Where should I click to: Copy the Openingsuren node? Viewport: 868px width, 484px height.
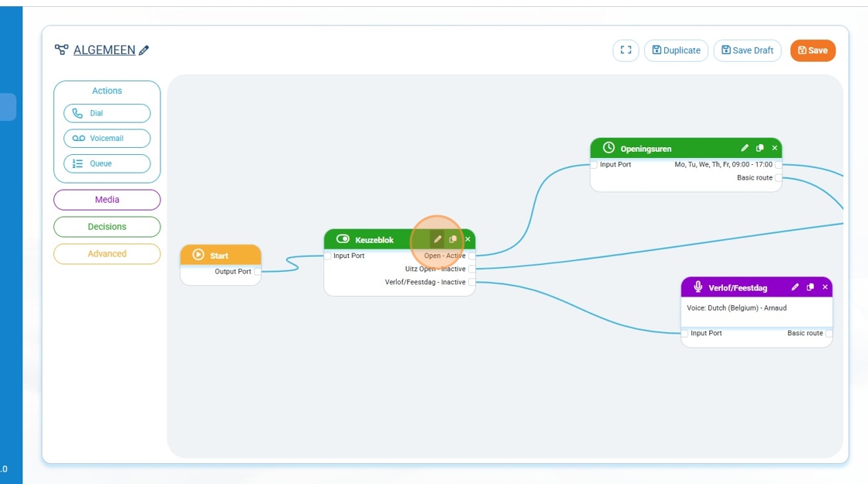pyautogui.click(x=760, y=148)
